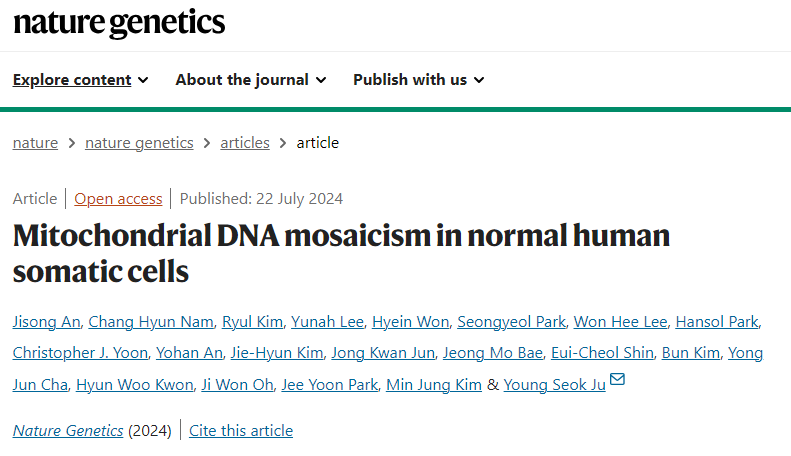The image size is (791, 456).
Task: Open the Nature Genetics journal link
Action: (68, 431)
